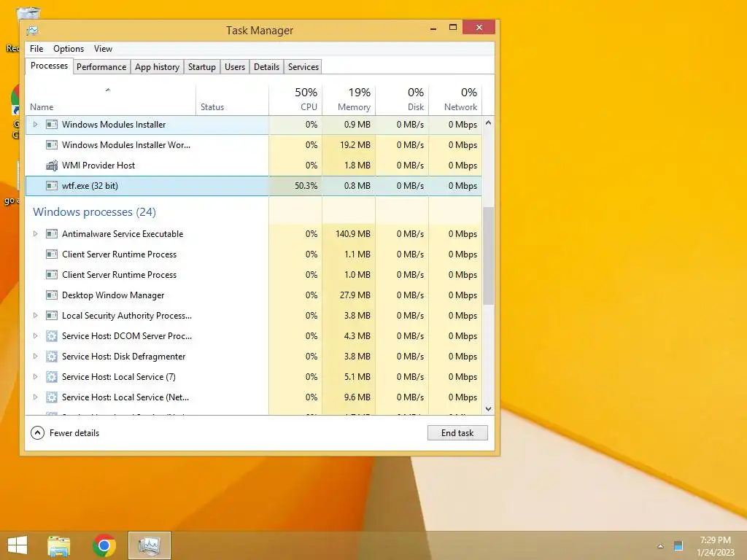The image size is (747, 560).
Task: Sort processes by the Memory column
Action: [x=349, y=101]
